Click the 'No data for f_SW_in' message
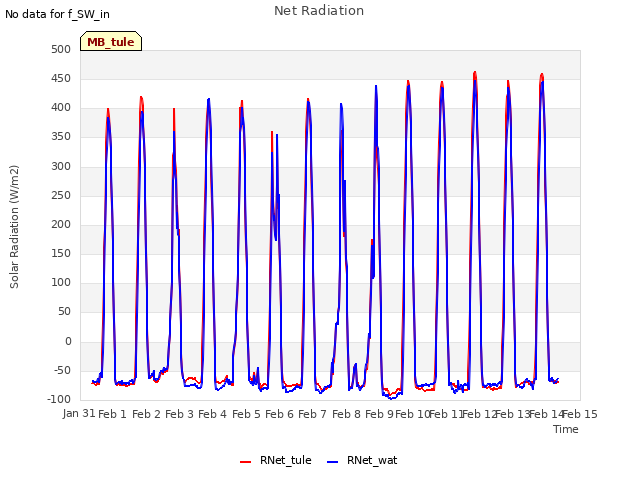 pos(57,14)
